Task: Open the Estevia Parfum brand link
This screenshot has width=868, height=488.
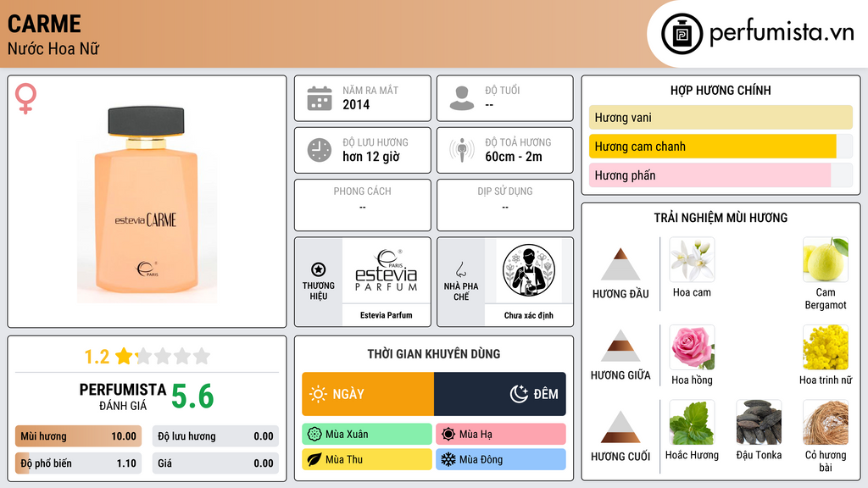Action: pos(387,315)
